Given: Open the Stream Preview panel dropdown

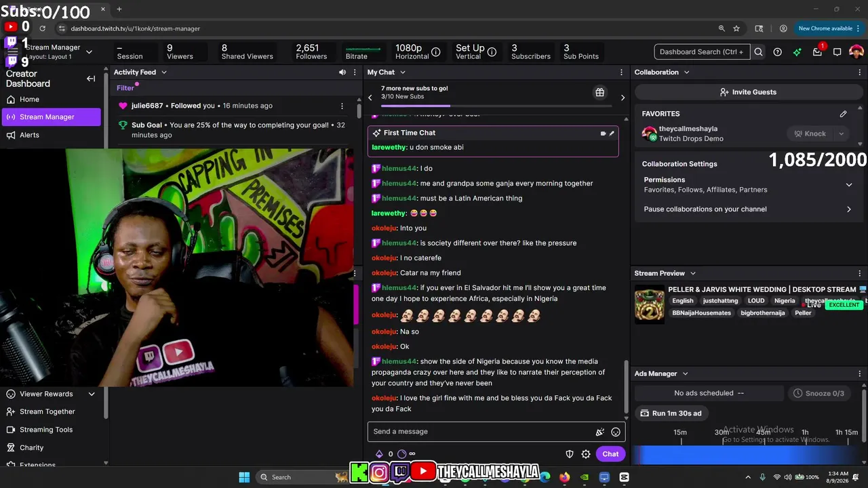Looking at the screenshot, I should 692,273.
